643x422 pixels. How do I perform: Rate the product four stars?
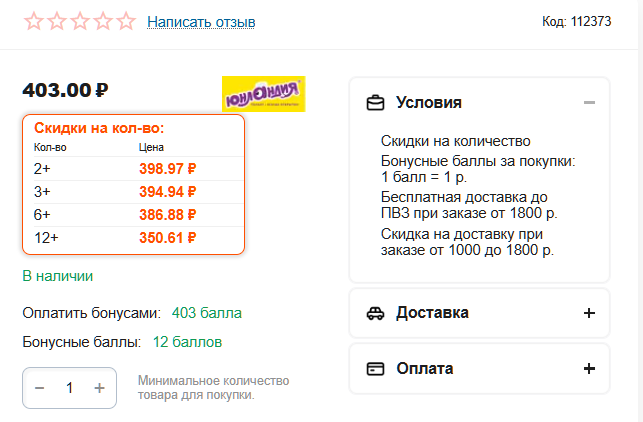coord(103,21)
